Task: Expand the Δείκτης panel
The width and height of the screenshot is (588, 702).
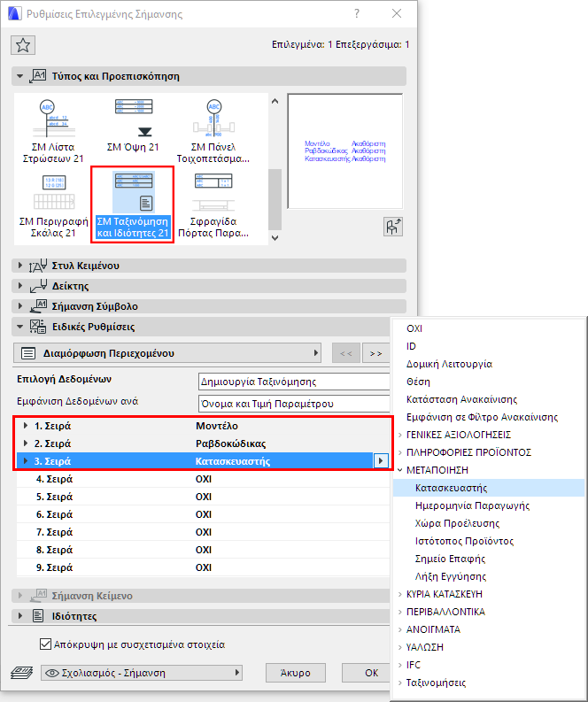Action: pos(19,286)
